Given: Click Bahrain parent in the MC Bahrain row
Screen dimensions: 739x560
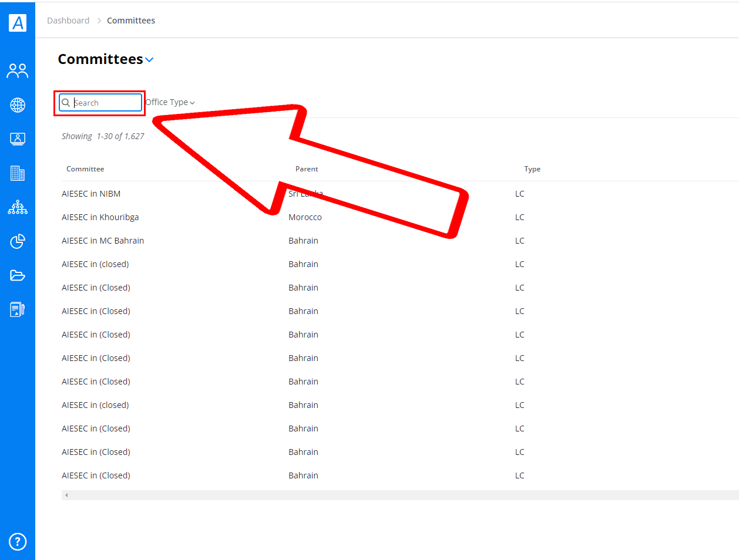Looking at the screenshot, I should click(x=303, y=241).
